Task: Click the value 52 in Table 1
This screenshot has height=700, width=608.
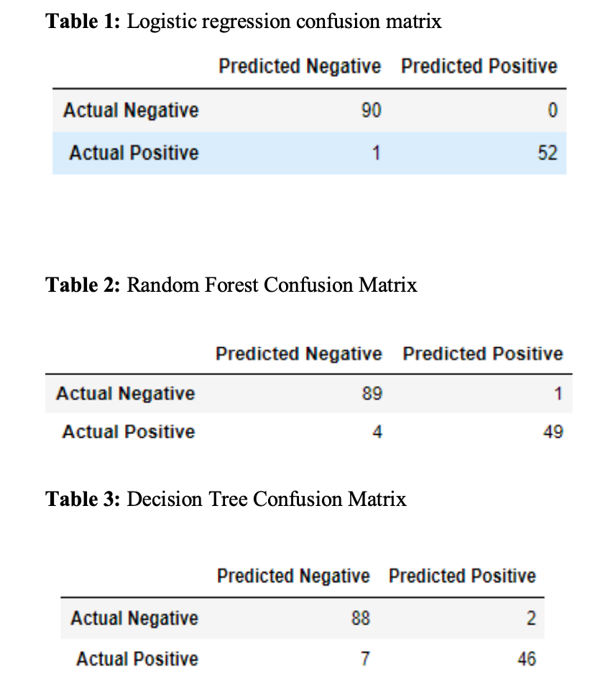Action: click(548, 152)
